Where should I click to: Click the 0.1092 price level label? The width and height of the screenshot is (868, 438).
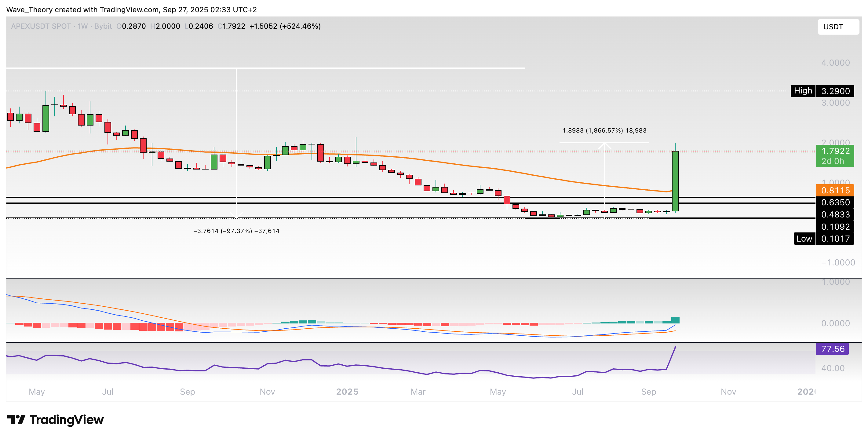coord(835,227)
